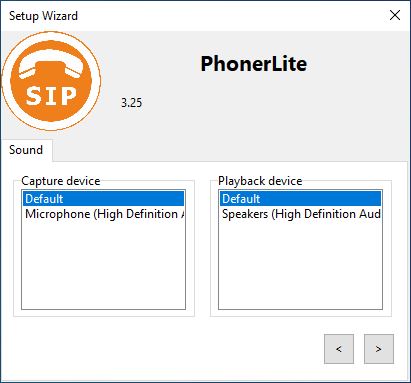Click blank panel area left of < button
411x383 pixels.
pyautogui.click(x=167, y=349)
